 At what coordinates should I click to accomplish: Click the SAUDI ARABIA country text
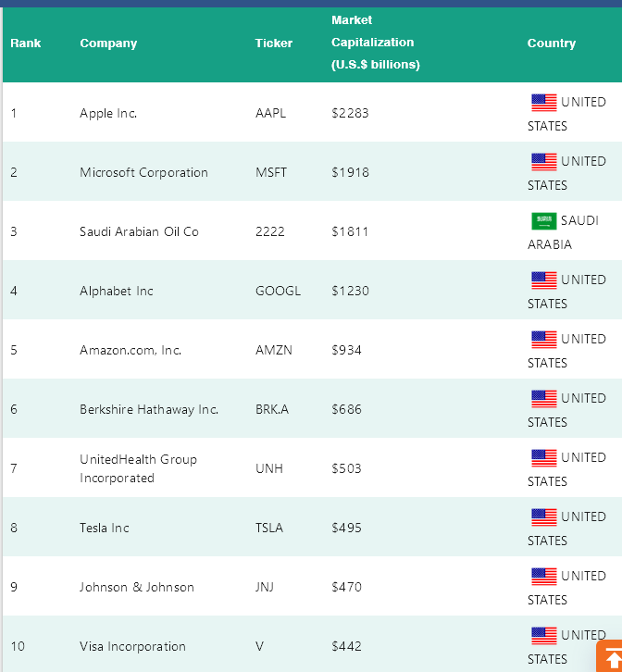point(563,232)
